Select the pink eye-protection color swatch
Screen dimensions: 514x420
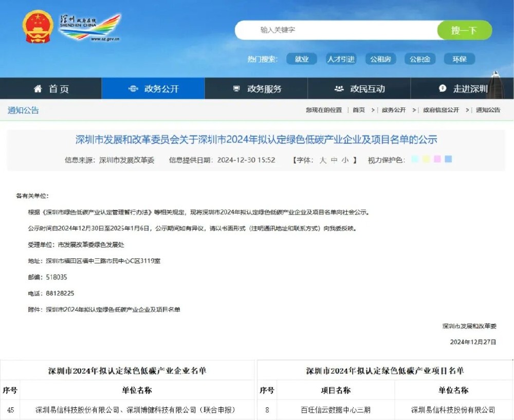pos(437,160)
